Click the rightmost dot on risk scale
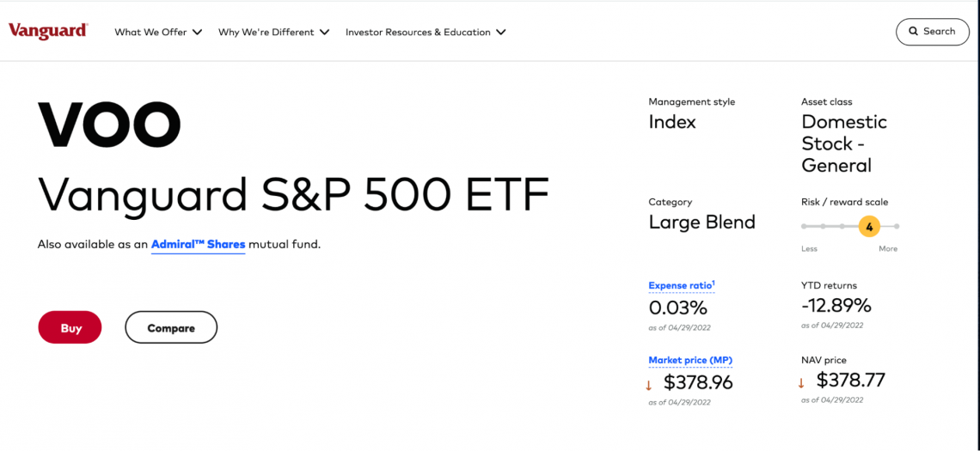The width and height of the screenshot is (980, 451). tap(897, 226)
